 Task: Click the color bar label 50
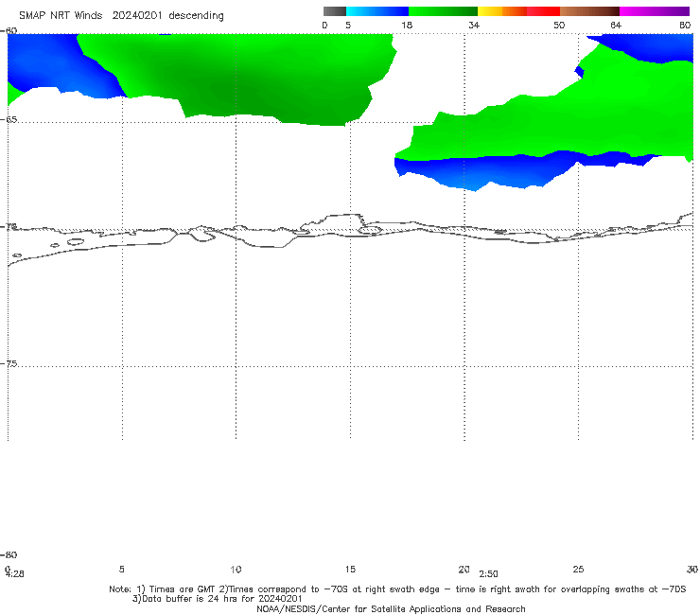coord(559,25)
